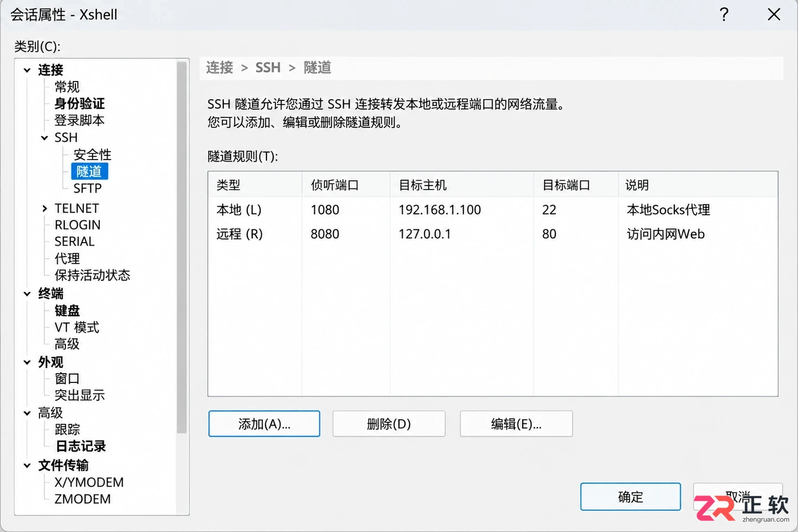Open the 安全性 page under SSH
Screen dimensions: 798x532
(x=93, y=155)
